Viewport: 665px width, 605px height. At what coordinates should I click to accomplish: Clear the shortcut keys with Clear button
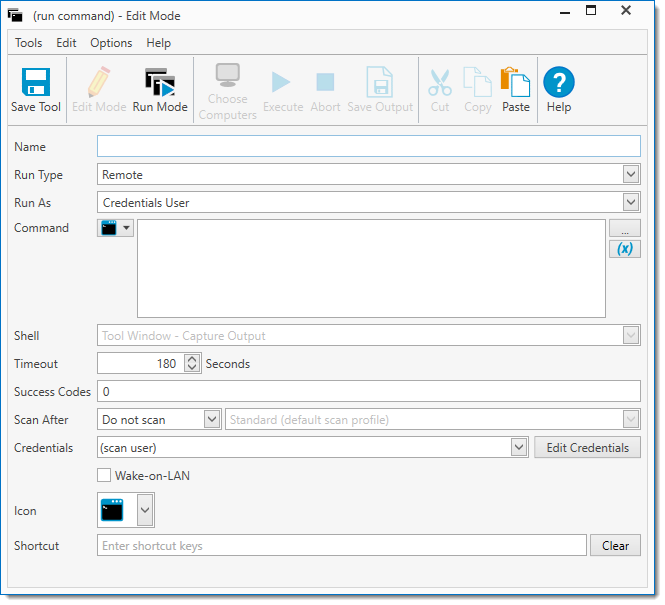tap(616, 546)
